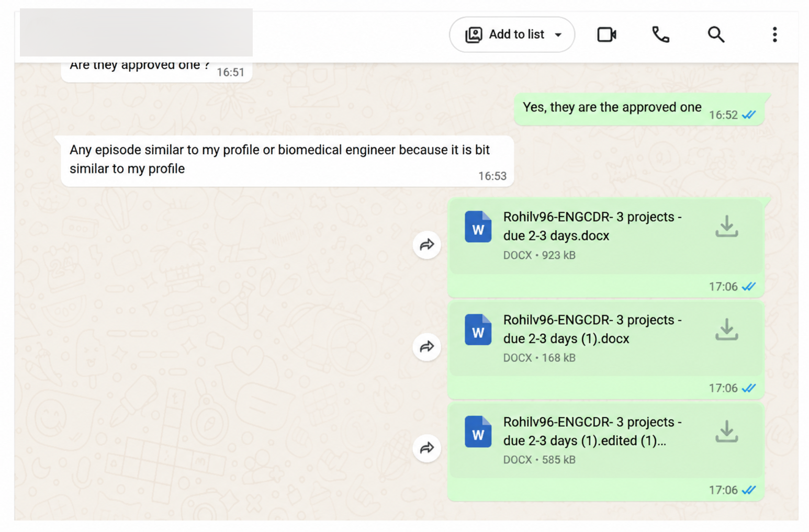Click the read receipt ticks beside 16:52

point(749,115)
